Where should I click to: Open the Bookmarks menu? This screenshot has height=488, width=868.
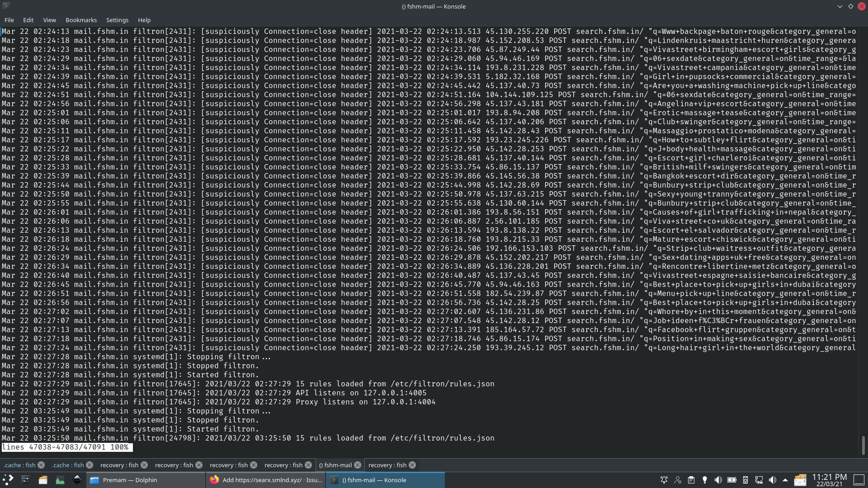click(x=81, y=20)
